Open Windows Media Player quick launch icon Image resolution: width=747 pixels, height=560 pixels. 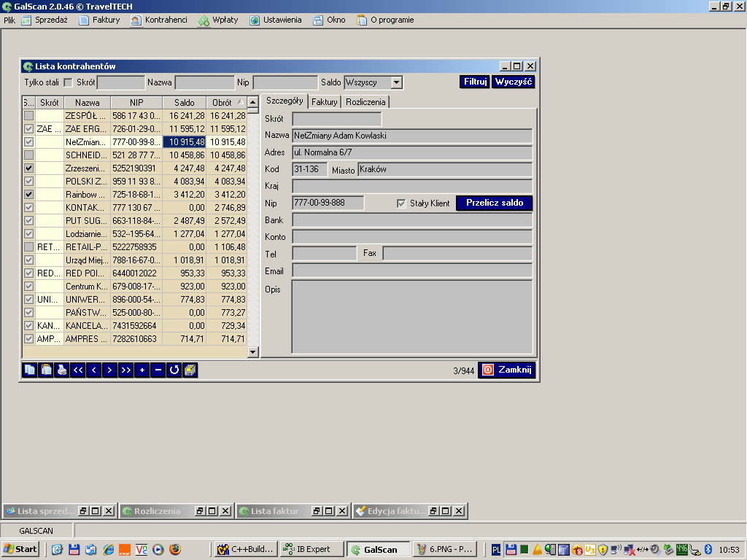pyautogui.click(x=158, y=550)
